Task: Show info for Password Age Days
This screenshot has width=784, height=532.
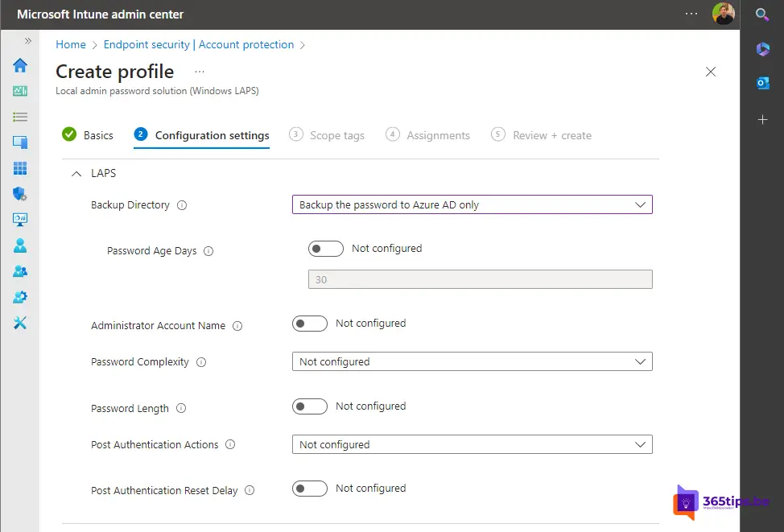Action: click(208, 251)
